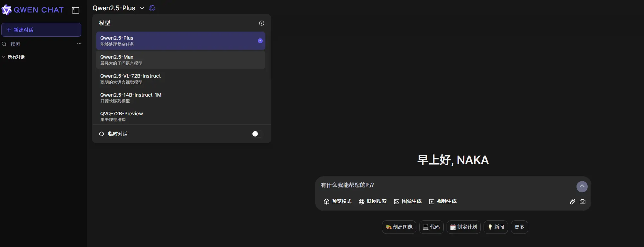The height and width of the screenshot is (247, 644).
Task: Enable 预览模式 preview mode
Action: 338,201
